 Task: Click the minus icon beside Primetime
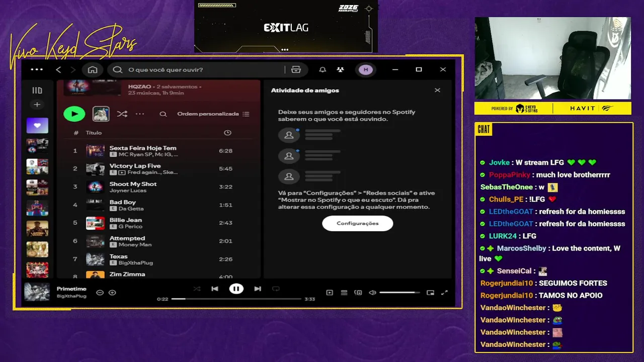coord(100,292)
